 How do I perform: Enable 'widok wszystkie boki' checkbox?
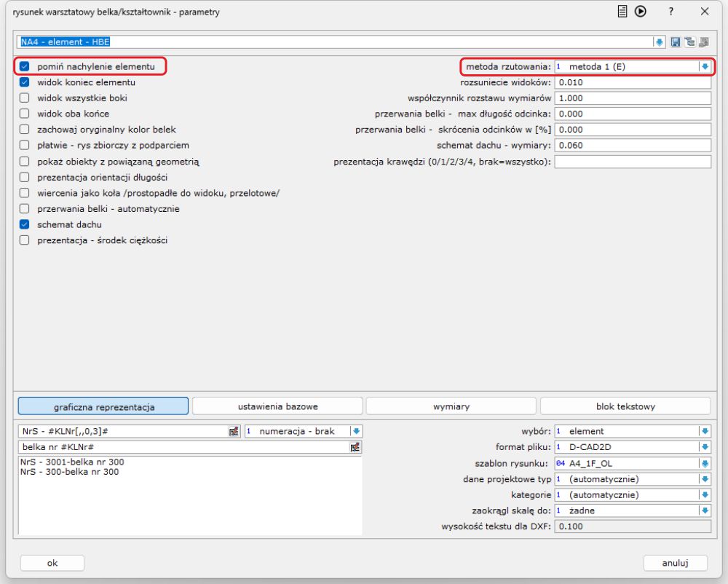[24, 98]
